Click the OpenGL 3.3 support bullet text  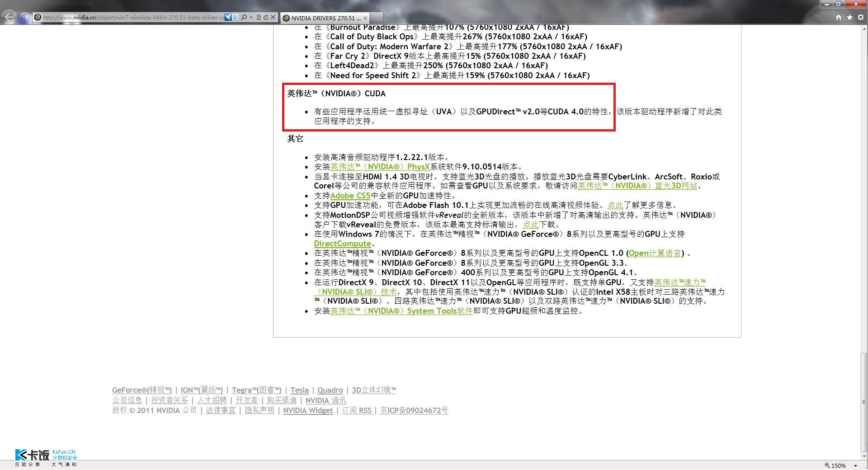click(471, 263)
